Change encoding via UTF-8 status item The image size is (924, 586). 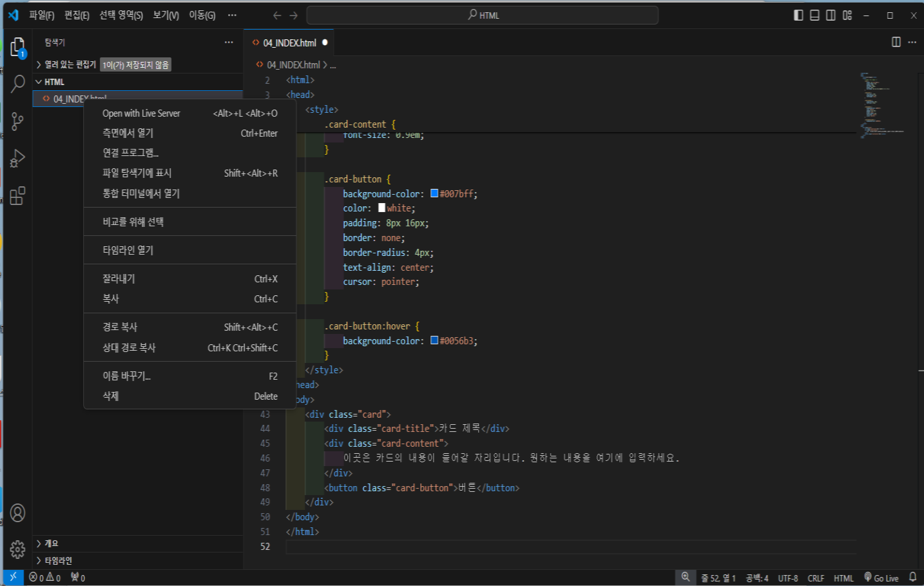click(x=788, y=578)
